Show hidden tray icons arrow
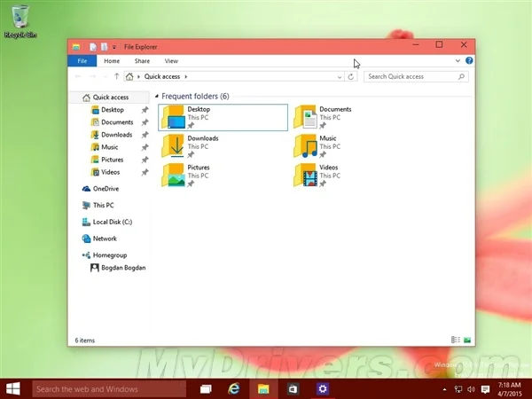The width and height of the screenshot is (532, 399). 444,389
